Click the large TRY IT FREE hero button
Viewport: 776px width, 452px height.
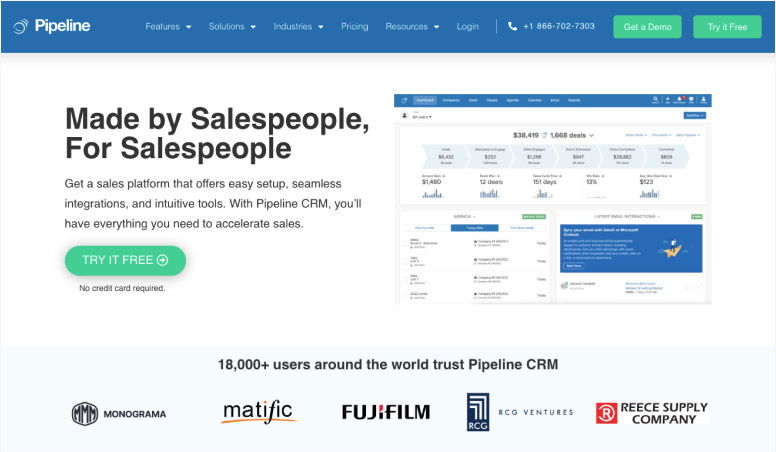125,260
